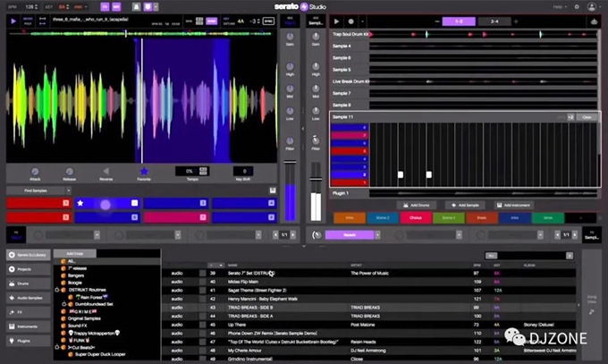The width and height of the screenshot is (608, 364).
Task: Trigger starred blue sample pad 2
Action: [x=107, y=203]
